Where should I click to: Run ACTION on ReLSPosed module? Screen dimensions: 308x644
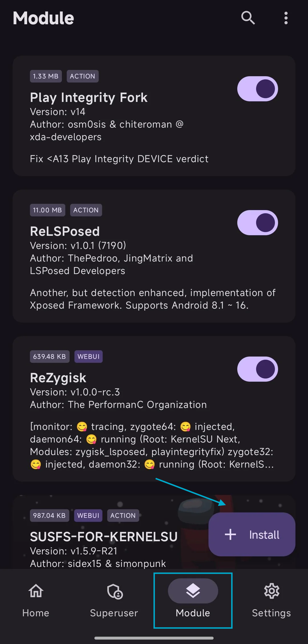point(86,210)
